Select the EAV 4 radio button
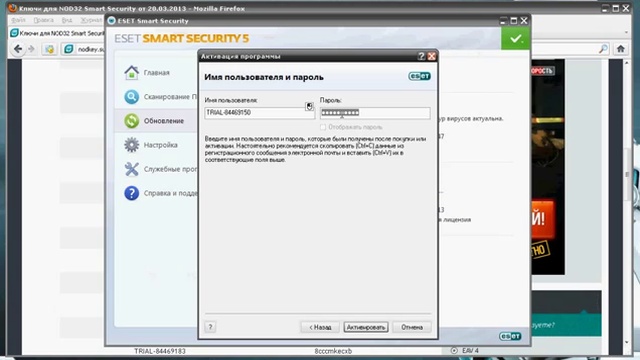Viewport: 640px width, 360px height. click(x=454, y=351)
